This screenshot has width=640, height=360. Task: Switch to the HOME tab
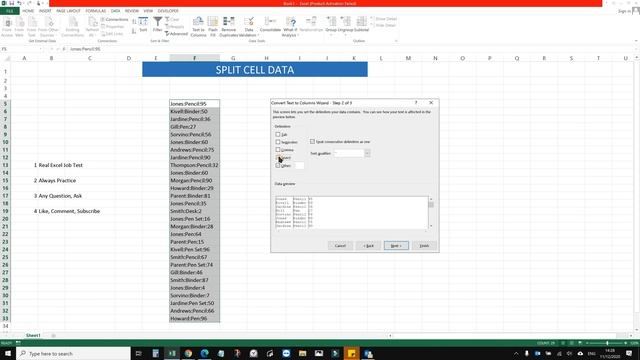pyautogui.click(x=28, y=11)
